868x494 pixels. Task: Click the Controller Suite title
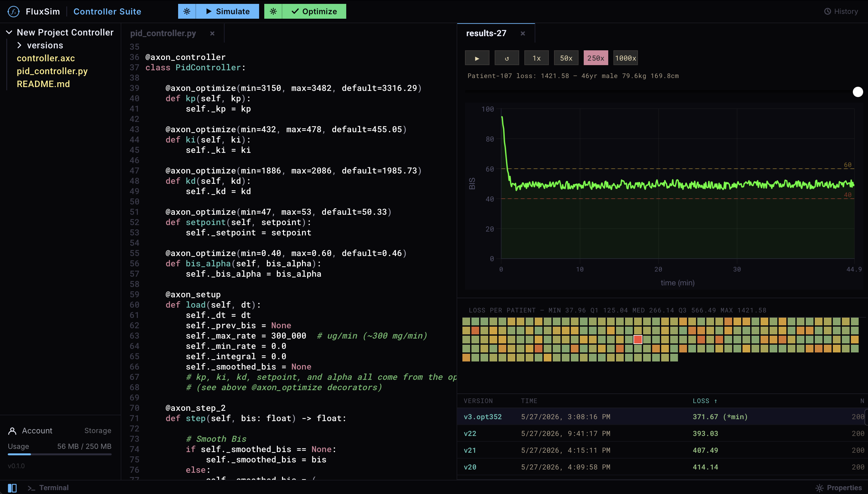[x=107, y=12]
